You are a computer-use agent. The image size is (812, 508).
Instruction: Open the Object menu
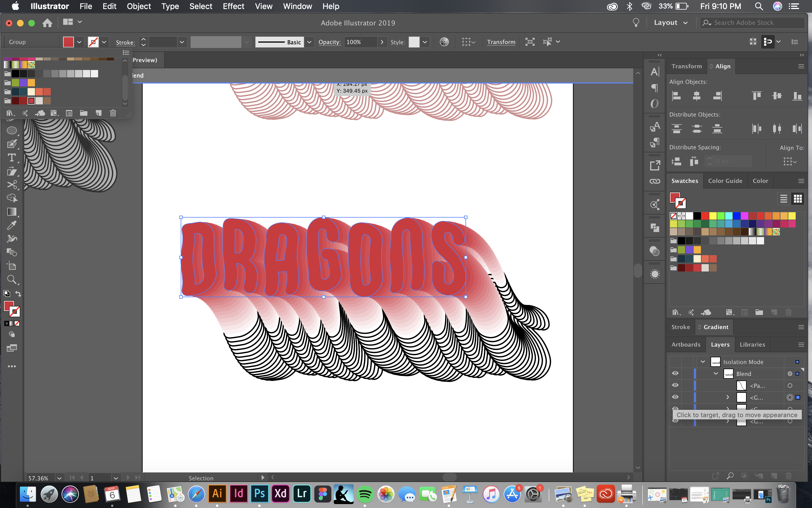click(139, 6)
